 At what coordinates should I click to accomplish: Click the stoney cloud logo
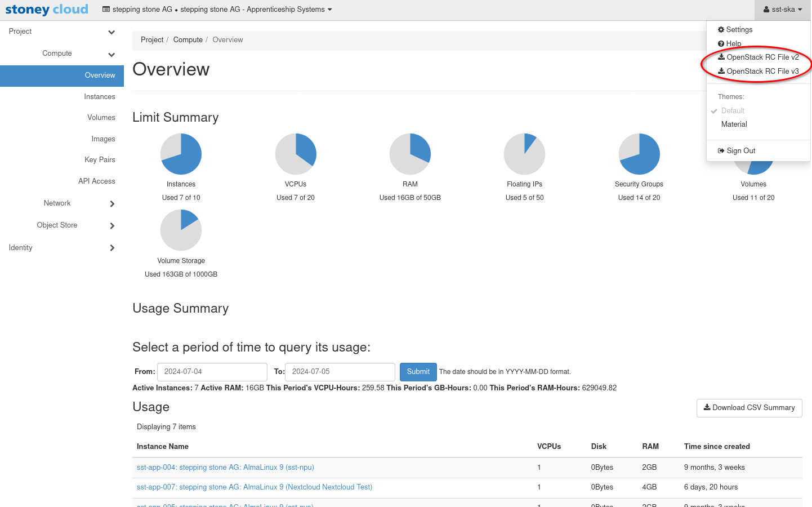[47, 10]
